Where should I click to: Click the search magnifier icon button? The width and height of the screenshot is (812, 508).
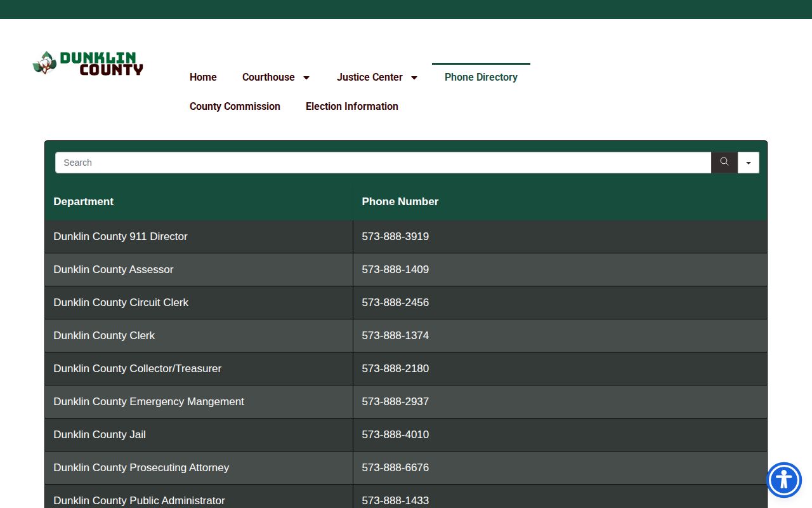click(724, 163)
